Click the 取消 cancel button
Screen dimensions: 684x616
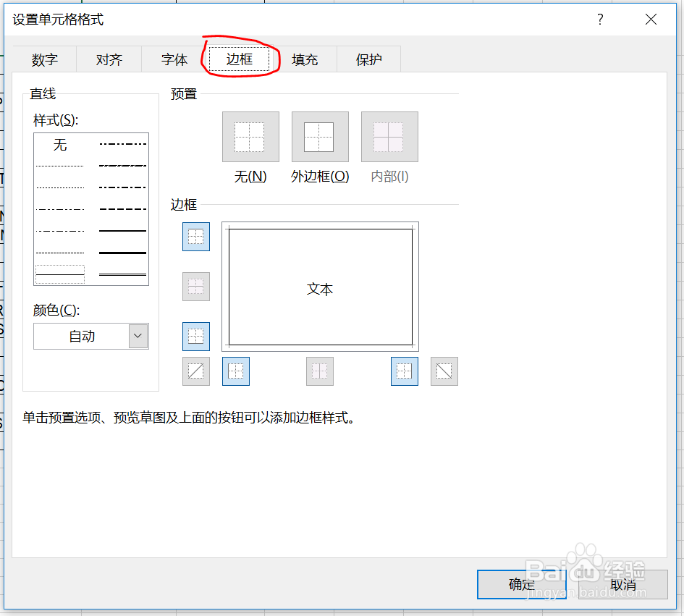tap(623, 584)
